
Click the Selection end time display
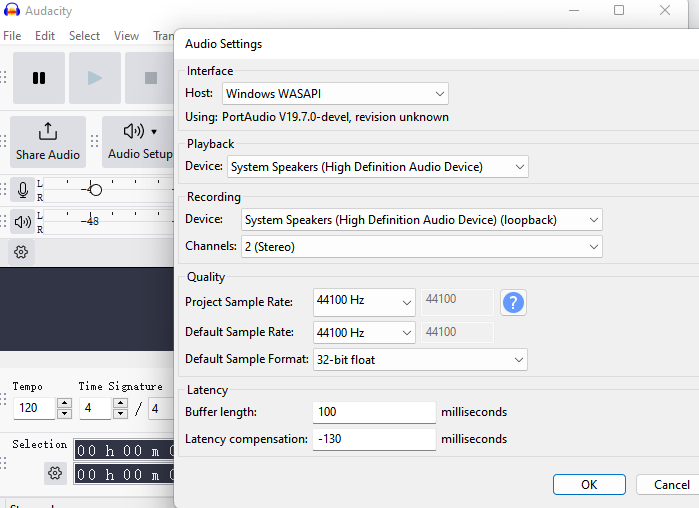(x=124, y=475)
